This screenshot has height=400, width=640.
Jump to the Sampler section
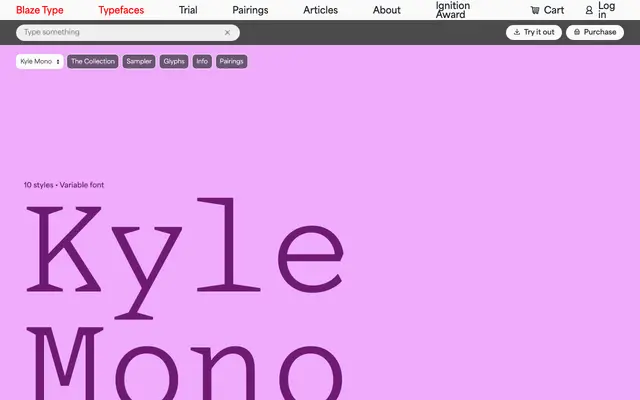[139, 62]
